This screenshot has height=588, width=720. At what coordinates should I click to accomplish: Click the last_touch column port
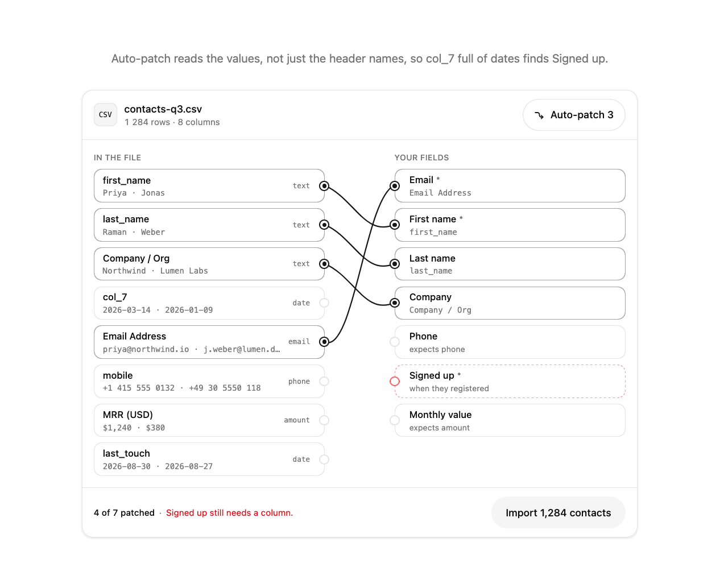point(324,459)
